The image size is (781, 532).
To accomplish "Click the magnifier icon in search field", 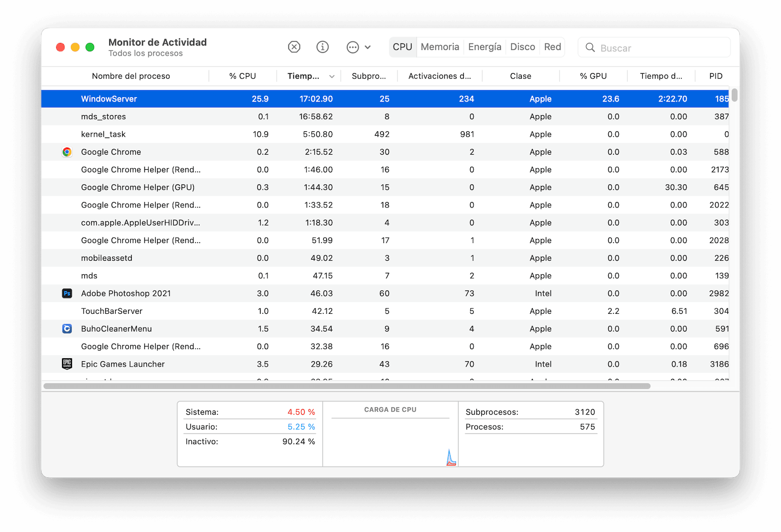I will coord(590,47).
